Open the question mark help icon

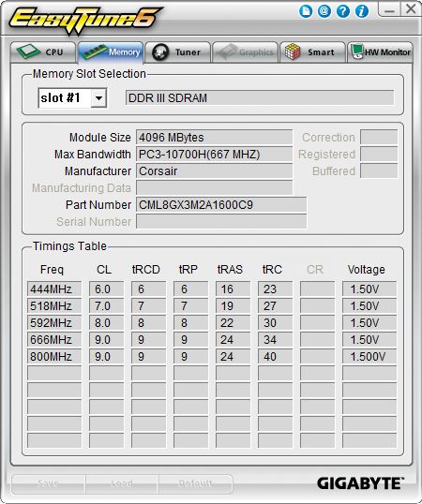[x=343, y=11]
